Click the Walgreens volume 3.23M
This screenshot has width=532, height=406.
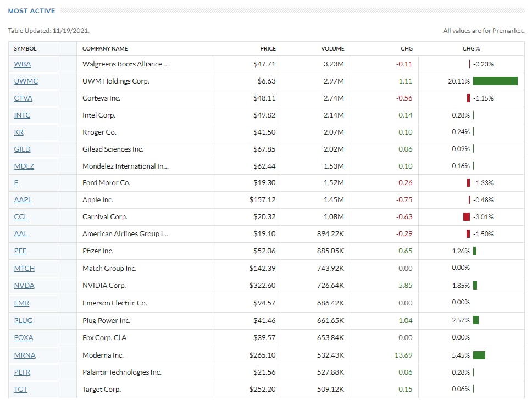click(x=334, y=64)
